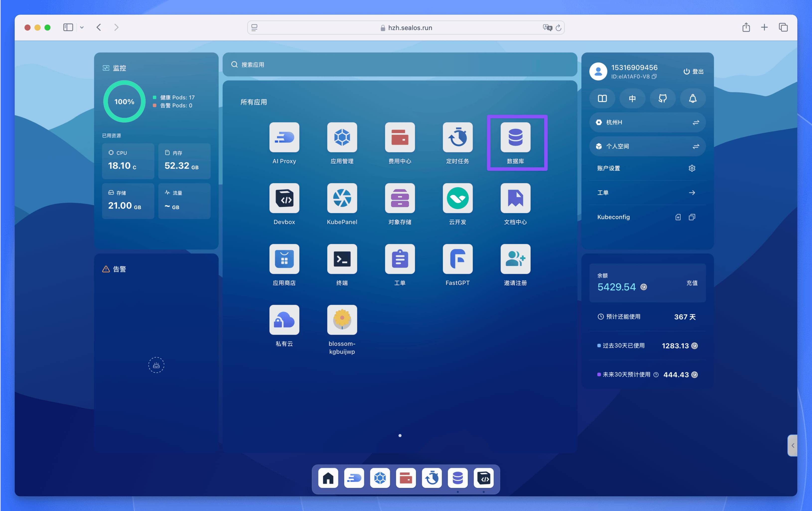
Task: Expand Safari sidebar dropdown chevron
Action: [x=82, y=28]
